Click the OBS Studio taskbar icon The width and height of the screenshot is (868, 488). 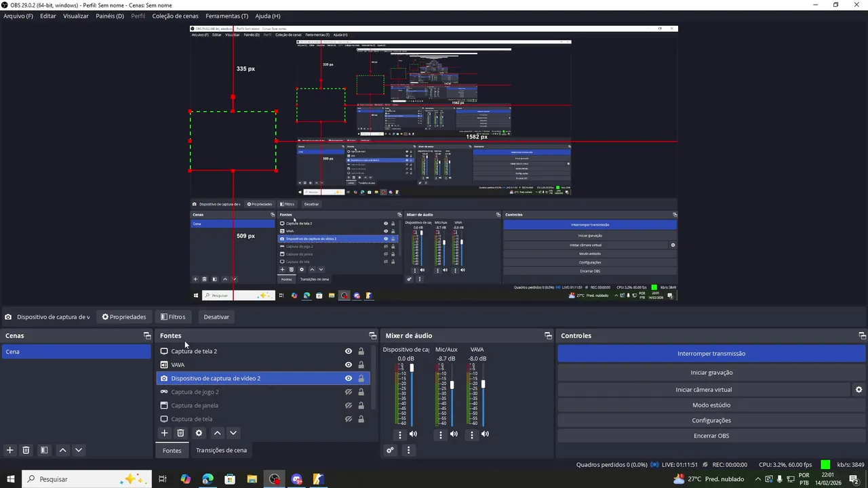tap(274, 479)
